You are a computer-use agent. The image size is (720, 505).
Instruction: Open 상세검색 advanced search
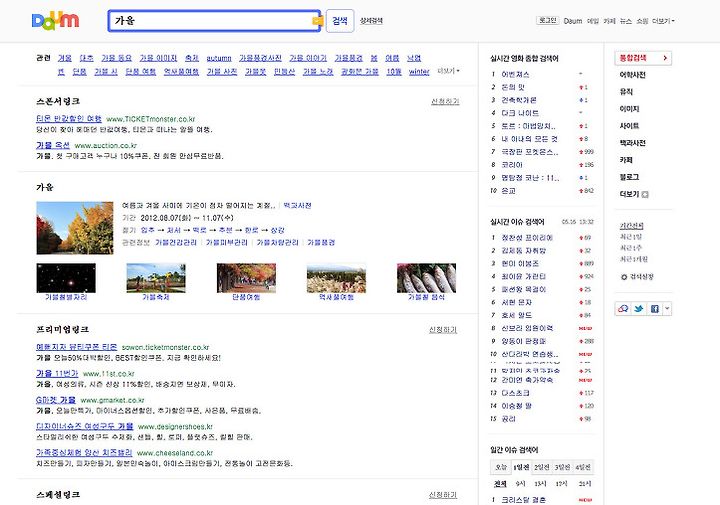tap(371, 21)
